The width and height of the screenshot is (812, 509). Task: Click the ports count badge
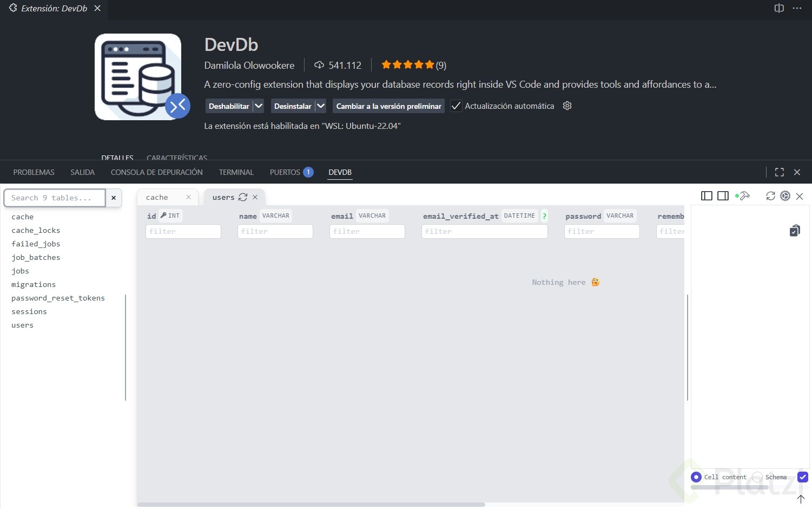coord(308,172)
